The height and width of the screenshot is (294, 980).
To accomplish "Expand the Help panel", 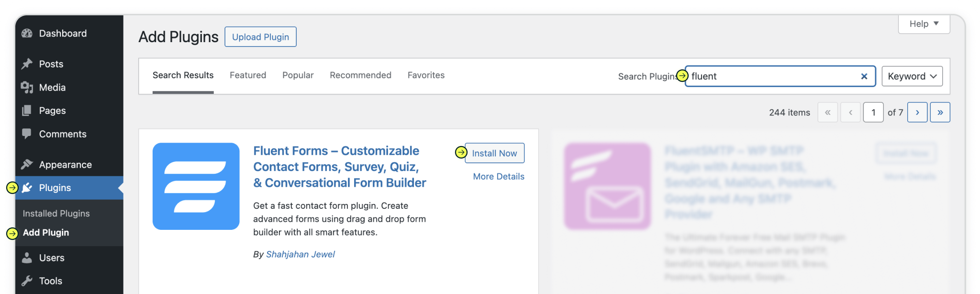I will (x=924, y=24).
